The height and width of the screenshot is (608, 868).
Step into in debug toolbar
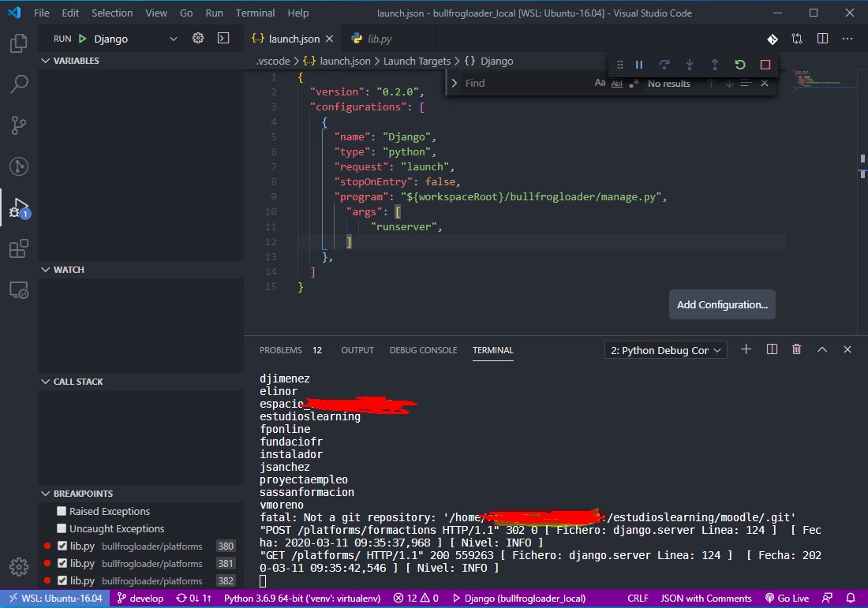coord(689,65)
